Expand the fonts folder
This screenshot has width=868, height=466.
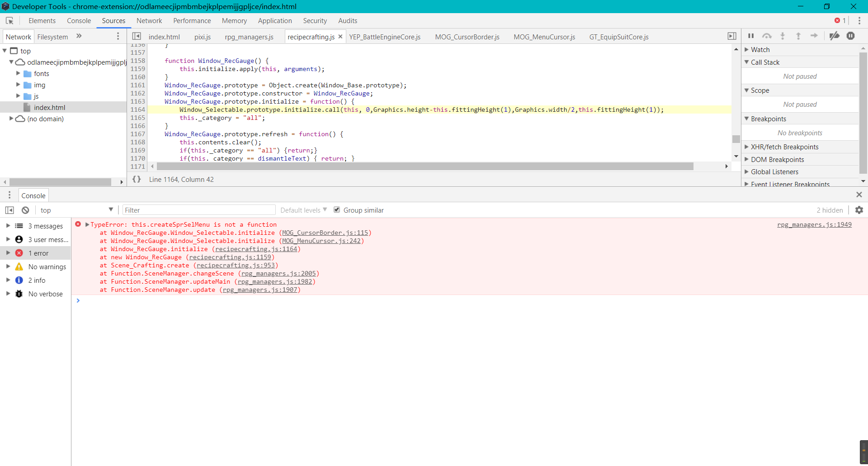pyautogui.click(x=18, y=73)
